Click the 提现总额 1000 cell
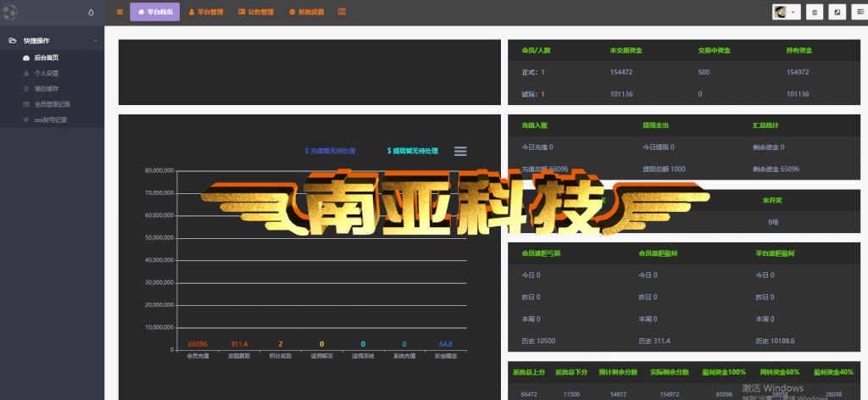The image size is (868, 400). [664, 169]
